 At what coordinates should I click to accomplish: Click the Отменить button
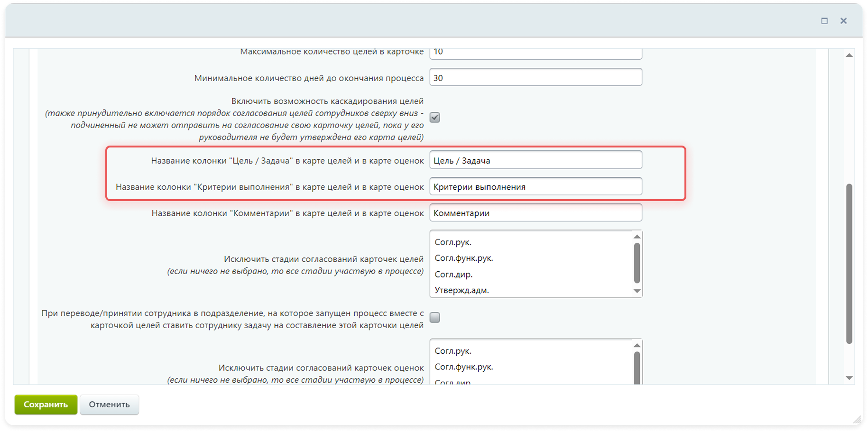click(109, 404)
